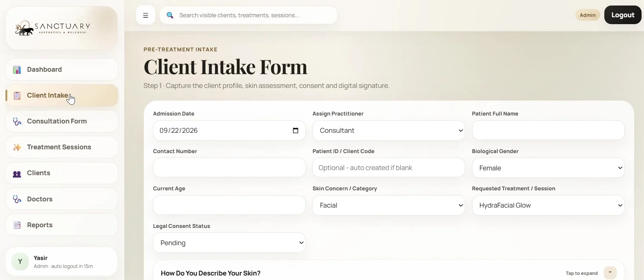
Task: Open the Assign Practitioner dropdown
Action: [x=389, y=130]
